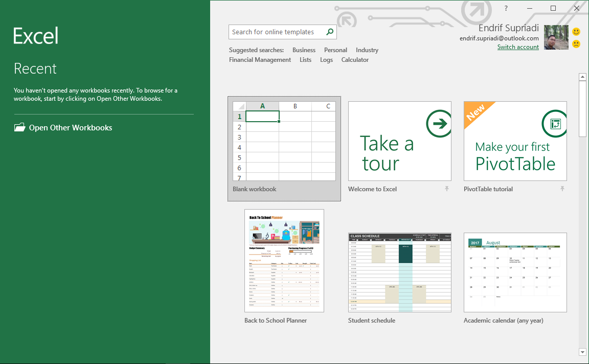Click the user profile photo
Image resolution: width=589 pixels, height=364 pixels.
[x=556, y=37]
